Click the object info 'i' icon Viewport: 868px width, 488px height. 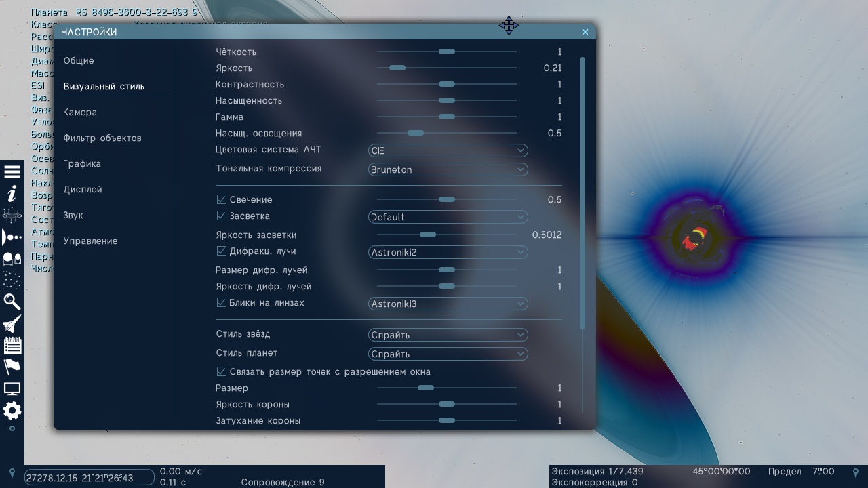tap(12, 194)
